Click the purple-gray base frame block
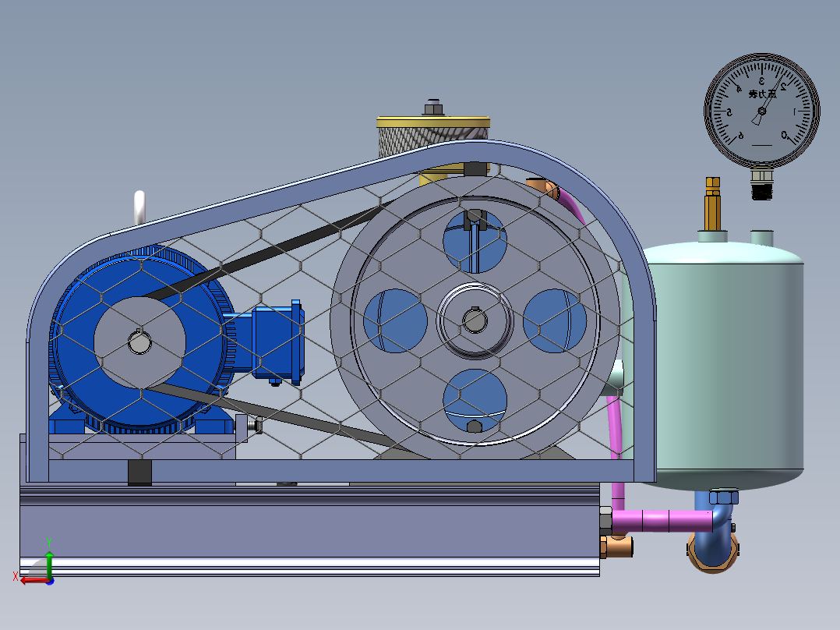Screen dimensions: 840x630 [309, 531]
